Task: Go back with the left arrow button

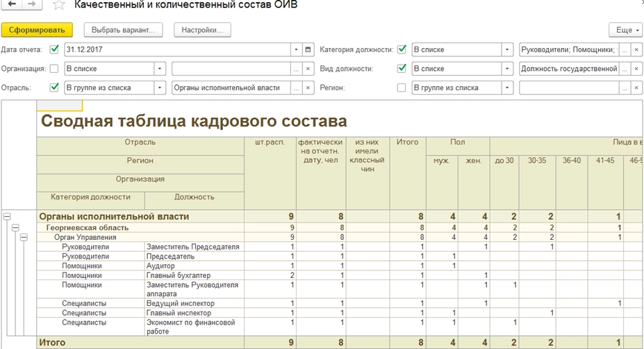Action: coord(12,4)
